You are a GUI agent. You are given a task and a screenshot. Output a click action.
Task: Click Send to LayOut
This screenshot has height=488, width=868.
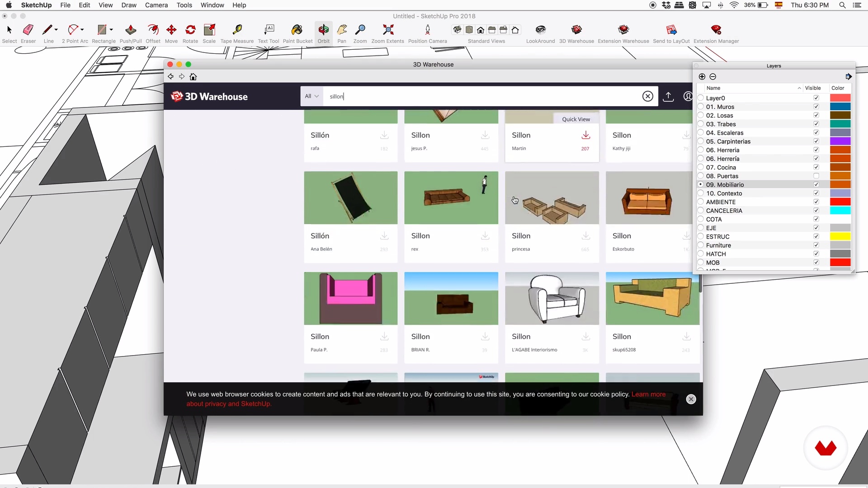pos(671,33)
